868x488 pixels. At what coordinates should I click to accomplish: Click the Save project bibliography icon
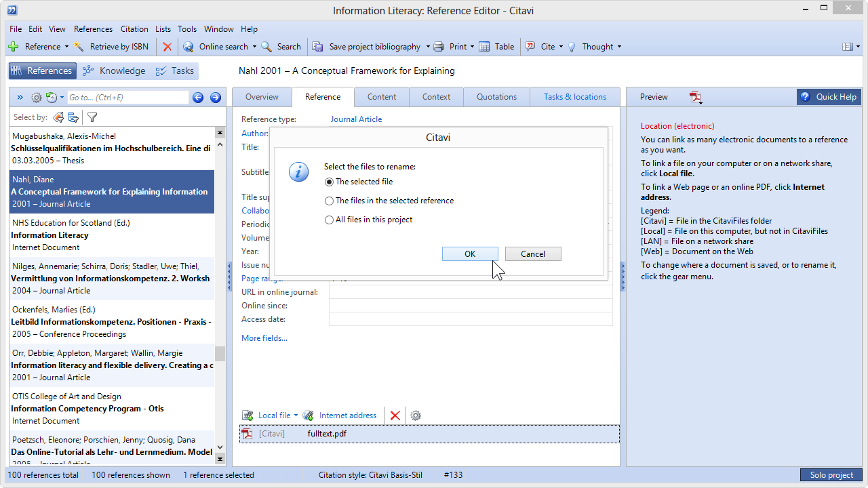[x=317, y=47]
